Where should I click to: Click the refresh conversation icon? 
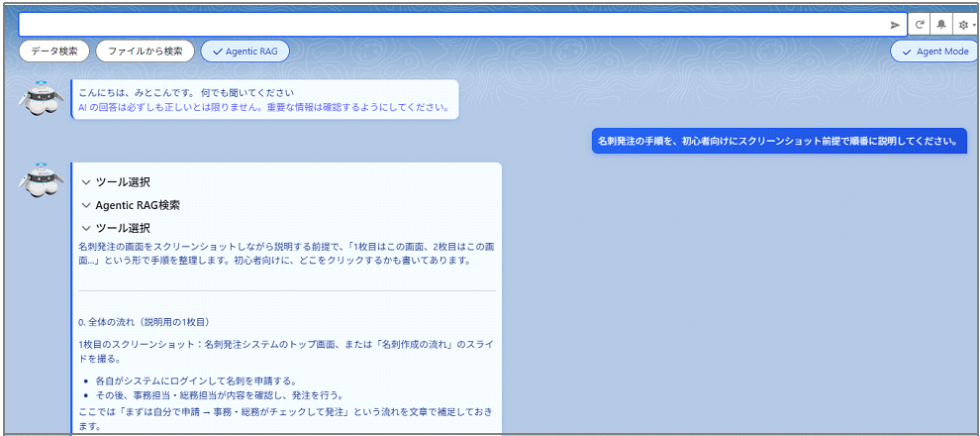click(x=920, y=25)
